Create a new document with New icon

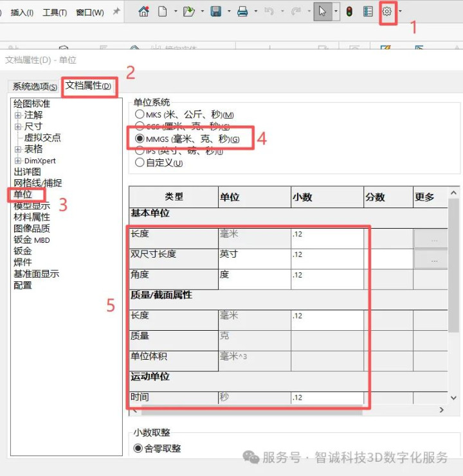pyautogui.click(x=163, y=12)
